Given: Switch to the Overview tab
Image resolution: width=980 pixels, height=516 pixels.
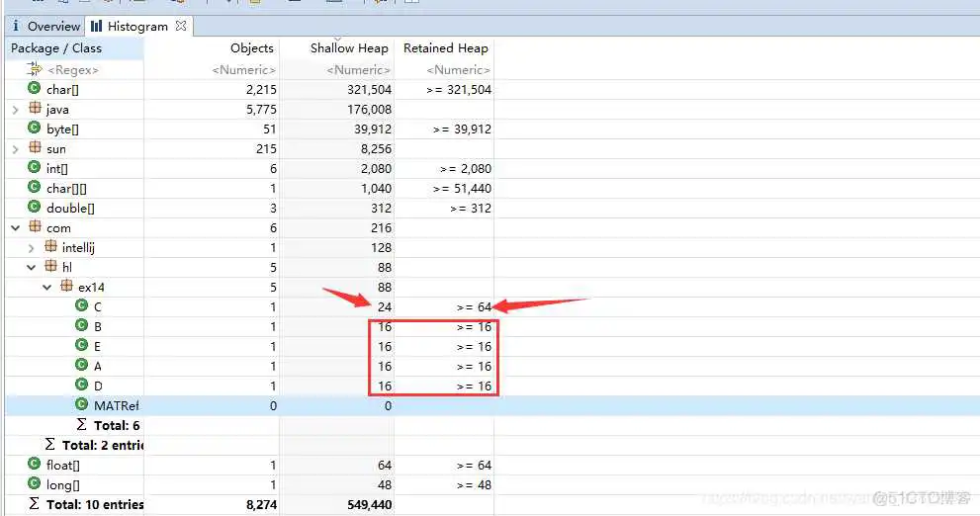Looking at the screenshot, I should [x=45, y=27].
